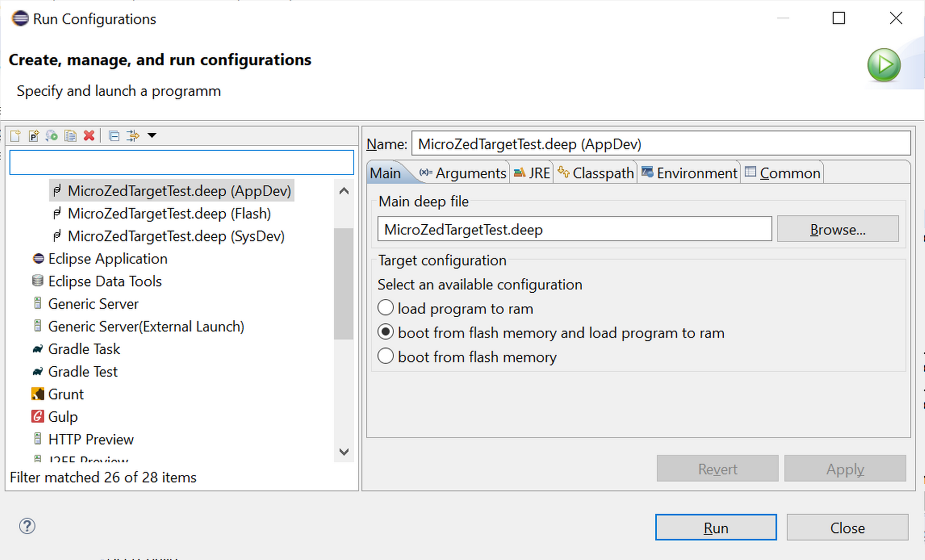The height and width of the screenshot is (560, 925).
Task: Click the filter text field above the tree
Action: [x=181, y=163]
